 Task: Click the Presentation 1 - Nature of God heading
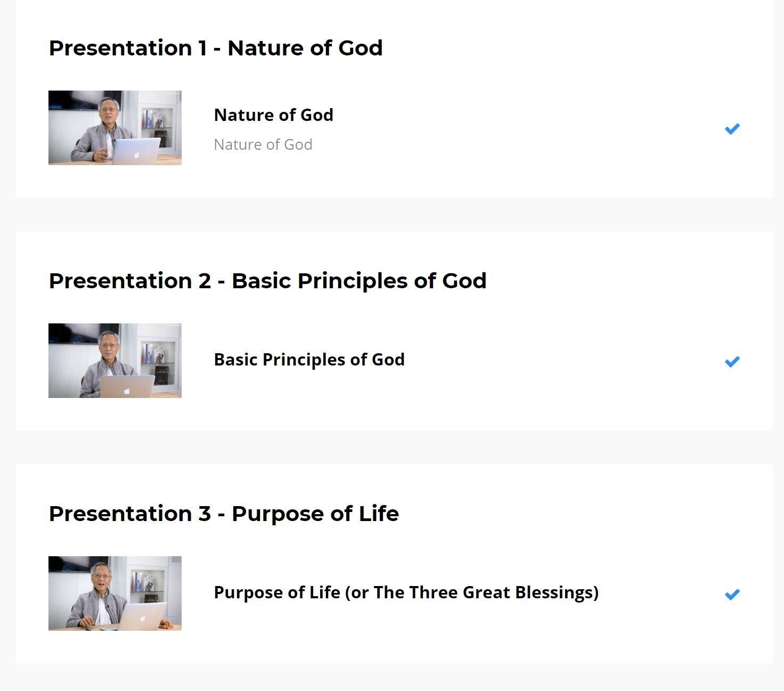click(x=216, y=48)
